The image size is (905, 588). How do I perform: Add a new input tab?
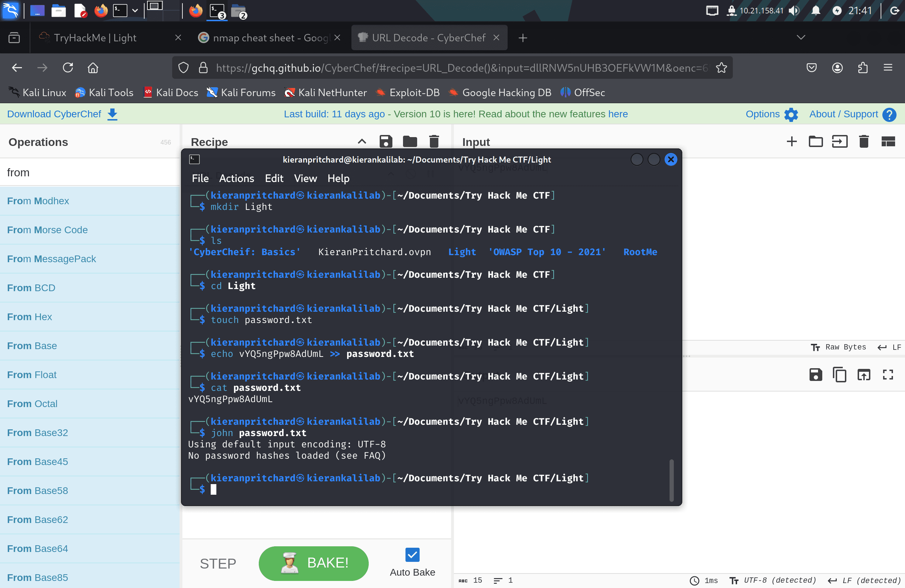coord(791,141)
